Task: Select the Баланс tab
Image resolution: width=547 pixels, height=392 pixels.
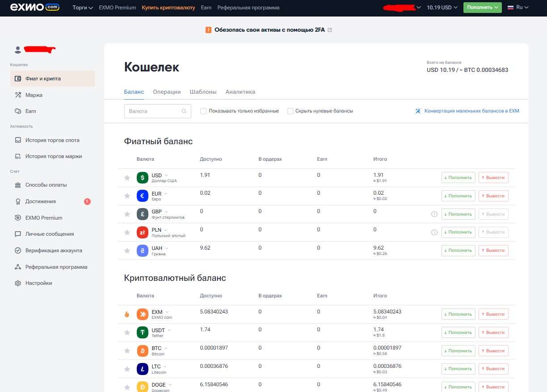Action: click(x=134, y=92)
